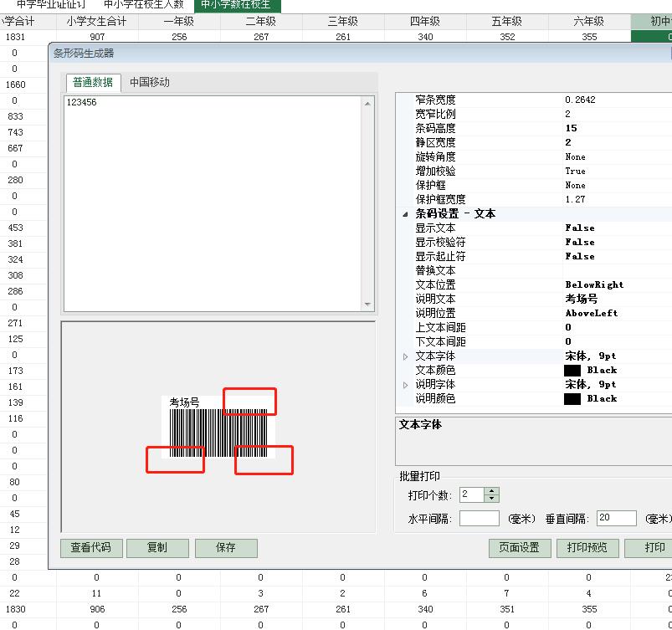The image size is (672, 630).
Task: Switch to the 普通数据 tab
Action: click(93, 82)
